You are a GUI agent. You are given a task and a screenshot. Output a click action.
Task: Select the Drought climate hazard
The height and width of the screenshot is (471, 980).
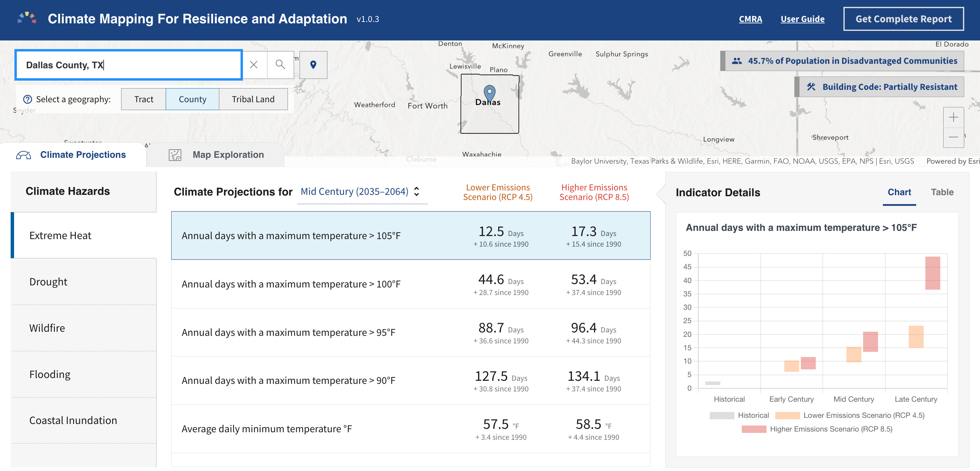point(48,282)
